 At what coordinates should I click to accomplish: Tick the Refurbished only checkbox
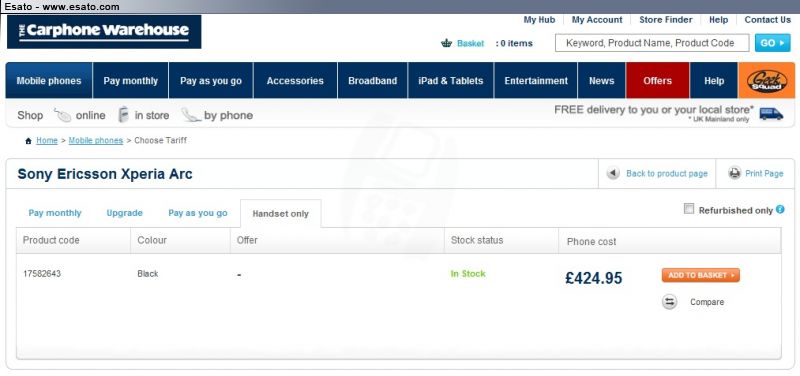(689, 209)
